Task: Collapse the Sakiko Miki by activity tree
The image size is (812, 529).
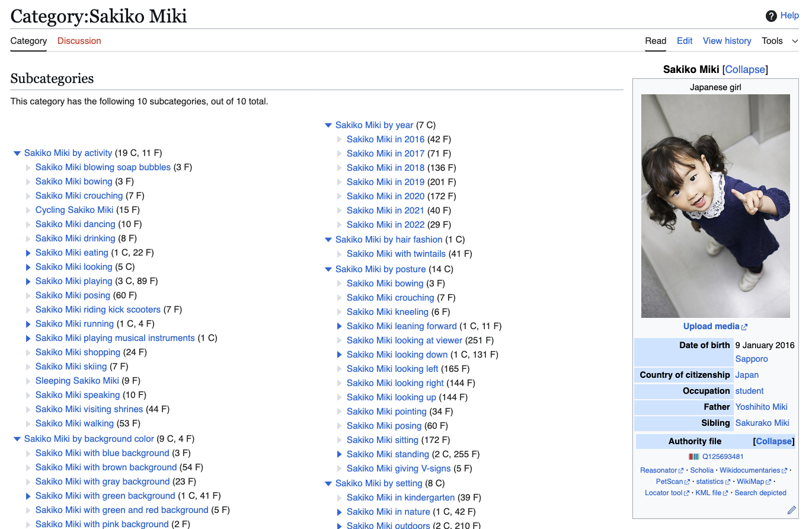Action: tap(17, 154)
